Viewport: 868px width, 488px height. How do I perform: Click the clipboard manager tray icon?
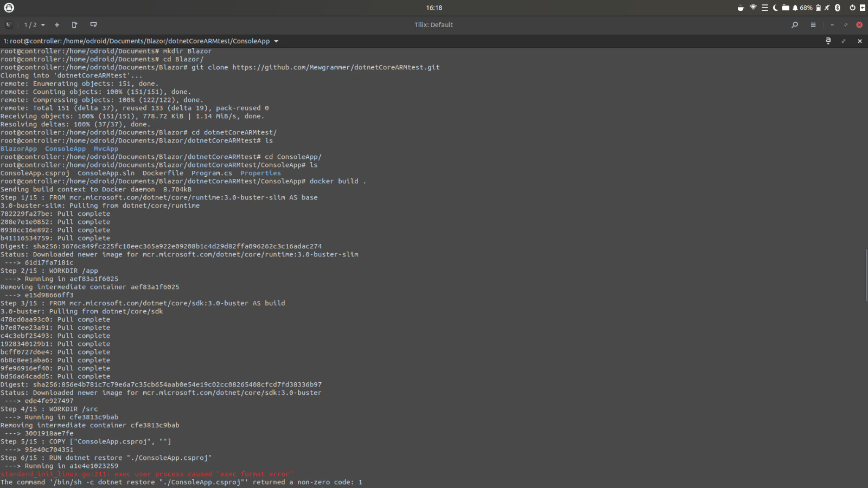(x=818, y=8)
